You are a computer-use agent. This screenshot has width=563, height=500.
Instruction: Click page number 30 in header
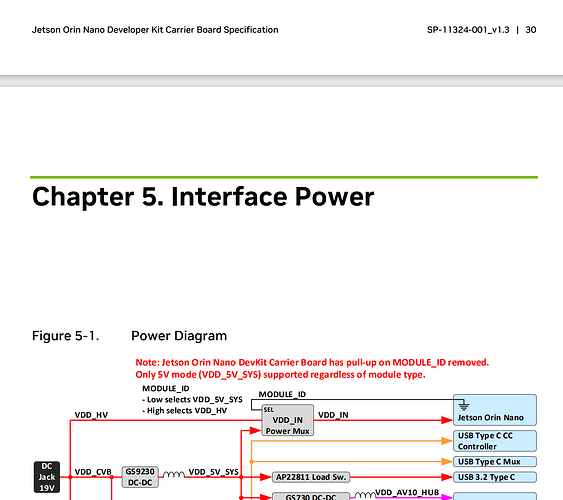[x=531, y=30]
